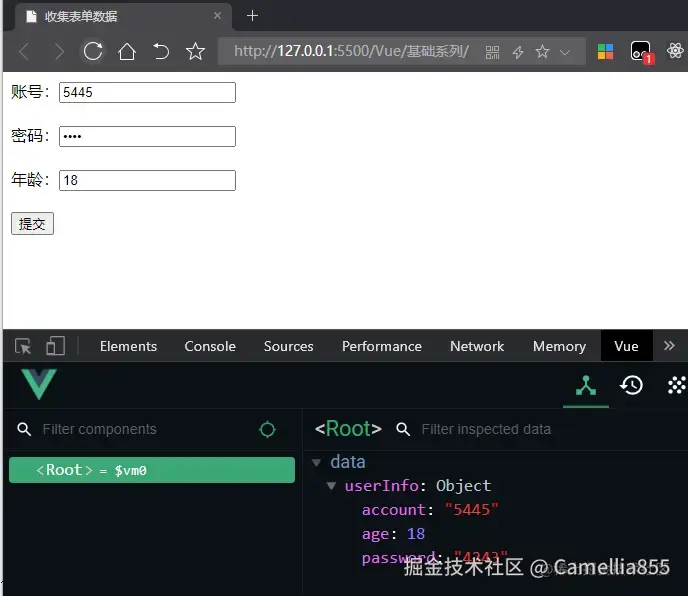The width and height of the screenshot is (688, 596).
Task: Reload the page with refresh icon
Action: [93, 51]
